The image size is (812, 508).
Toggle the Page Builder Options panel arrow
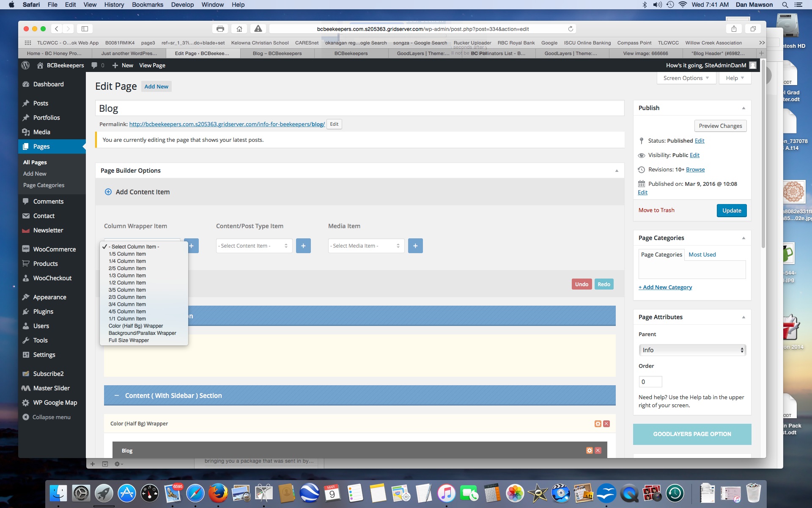click(x=617, y=171)
